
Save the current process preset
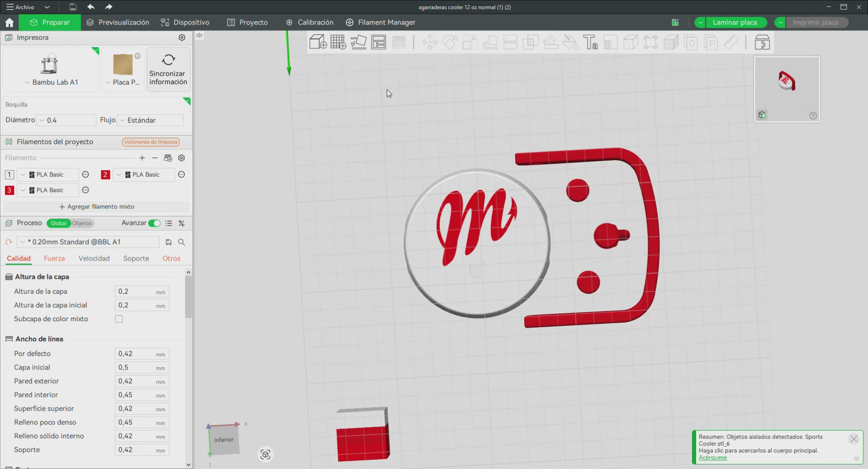pyautogui.click(x=169, y=242)
